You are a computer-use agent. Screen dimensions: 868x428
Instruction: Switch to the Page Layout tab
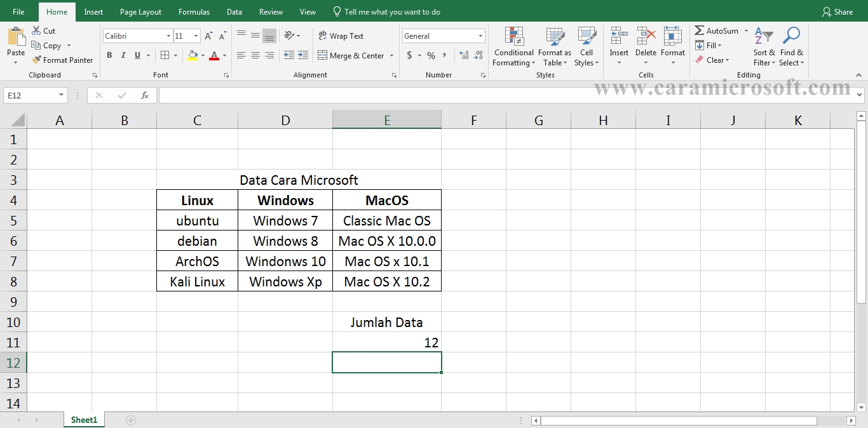pos(140,11)
